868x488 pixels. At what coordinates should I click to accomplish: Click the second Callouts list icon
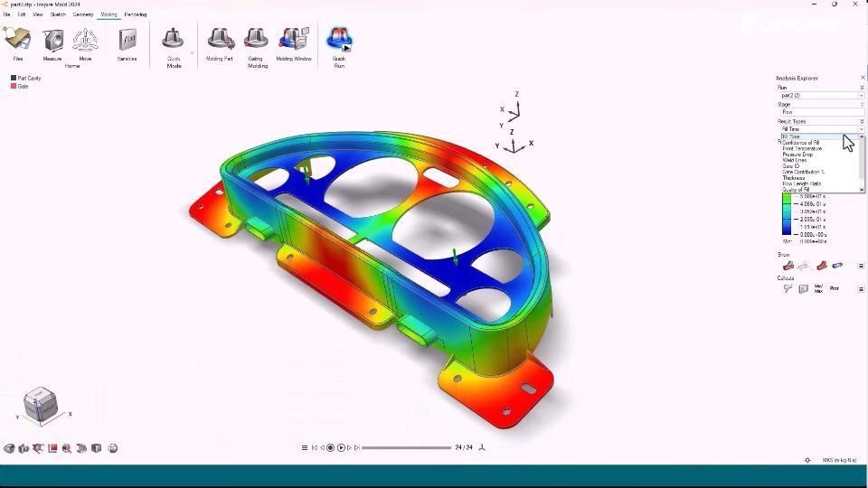[804, 289]
